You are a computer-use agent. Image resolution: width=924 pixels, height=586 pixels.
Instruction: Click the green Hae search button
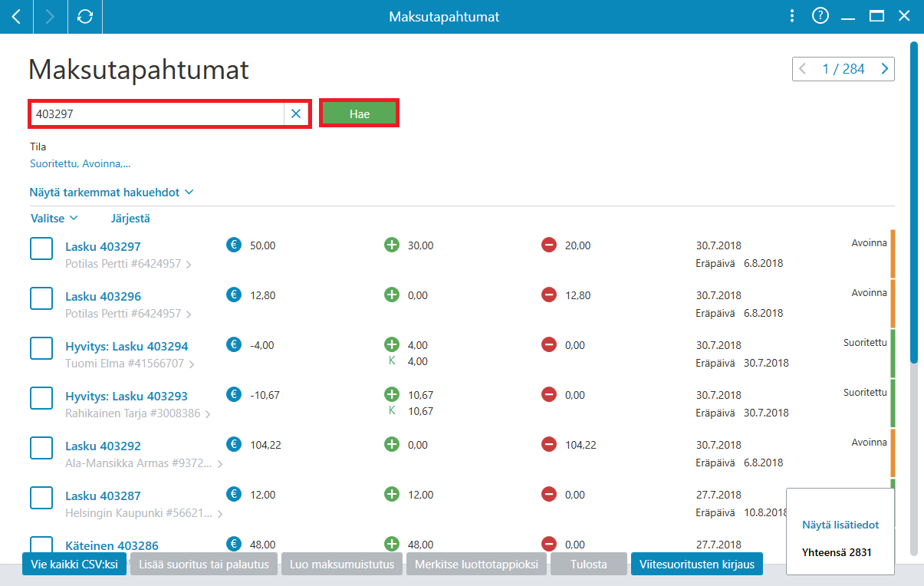point(360,114)
